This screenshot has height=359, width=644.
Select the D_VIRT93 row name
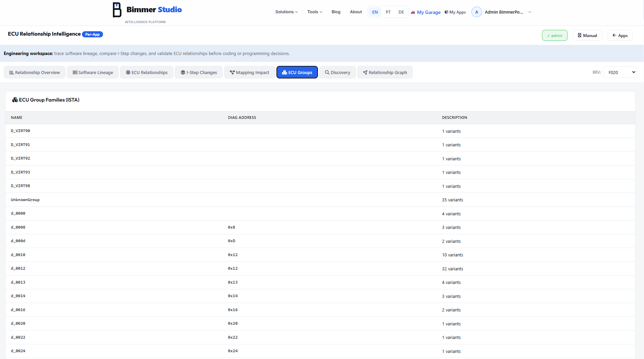20,172
